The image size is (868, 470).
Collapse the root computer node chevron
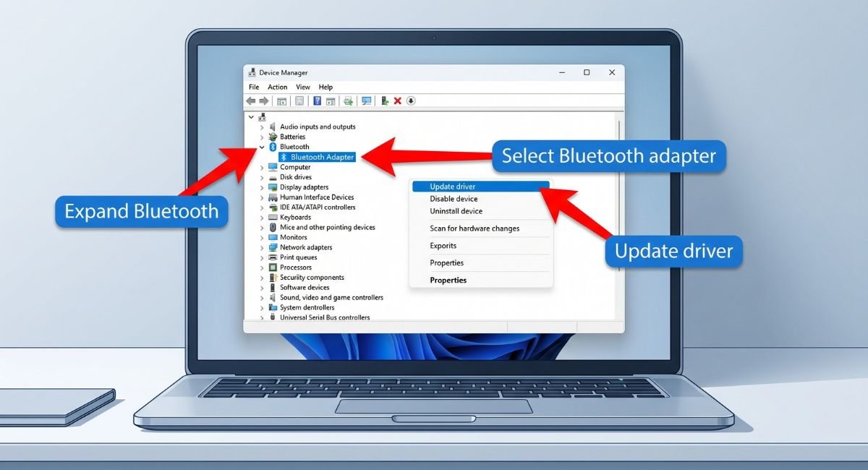pos(251,116)
